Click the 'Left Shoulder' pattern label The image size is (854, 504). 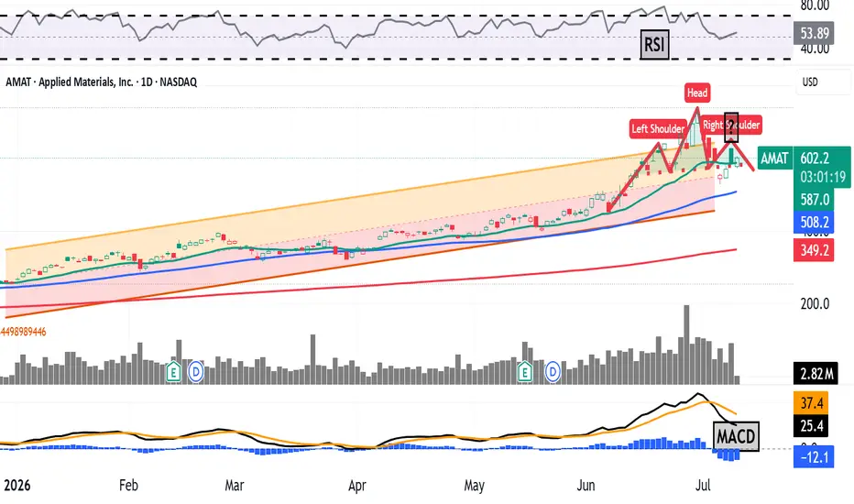pos(658,128)
